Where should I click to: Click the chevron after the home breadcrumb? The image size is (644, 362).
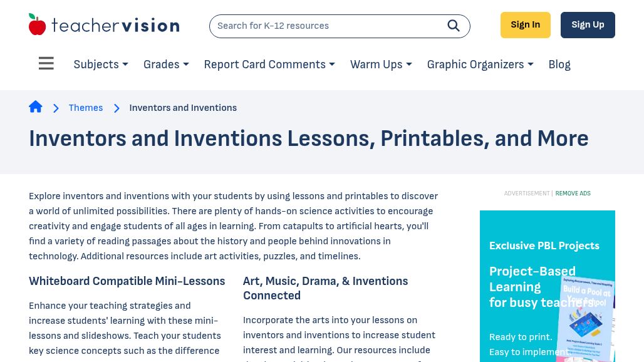click(x=56, y=108)
